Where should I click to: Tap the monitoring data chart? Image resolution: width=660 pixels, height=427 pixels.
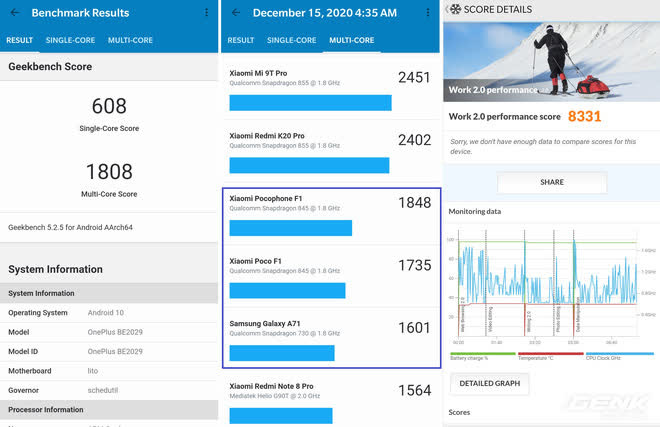[x=551, y=286]
